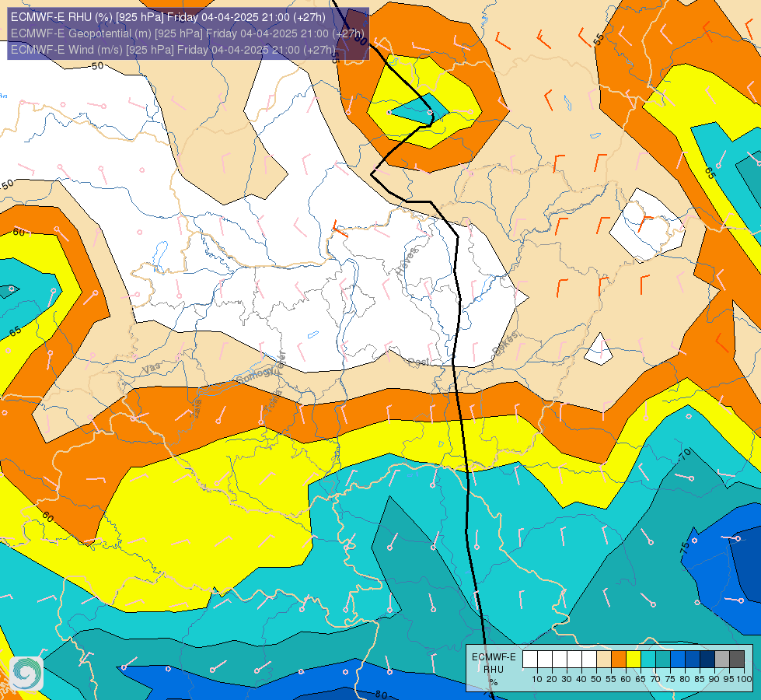761x700 pixels.
Task: Pick the cyan 65–70 legend swatch
Action: (x=648, y=660)
